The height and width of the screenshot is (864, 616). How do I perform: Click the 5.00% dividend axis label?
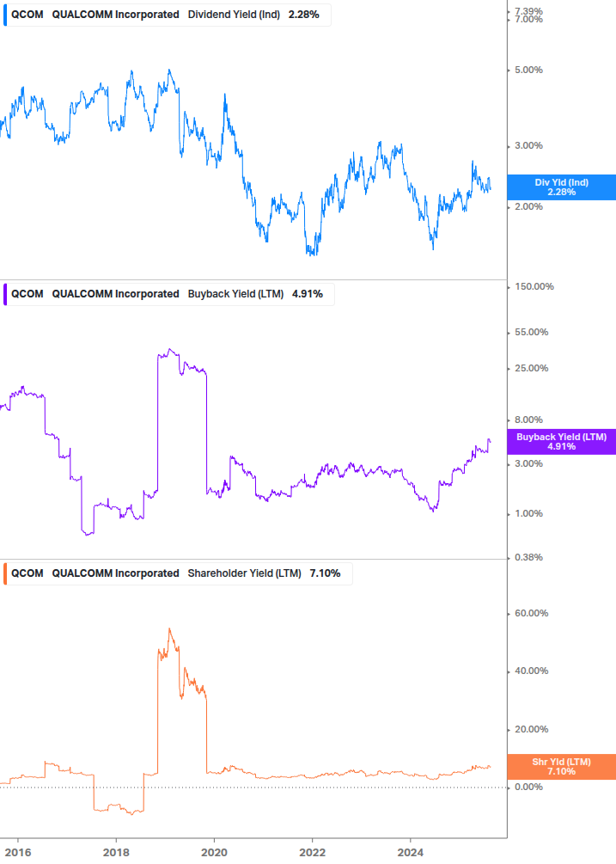[x=528, y=70]
